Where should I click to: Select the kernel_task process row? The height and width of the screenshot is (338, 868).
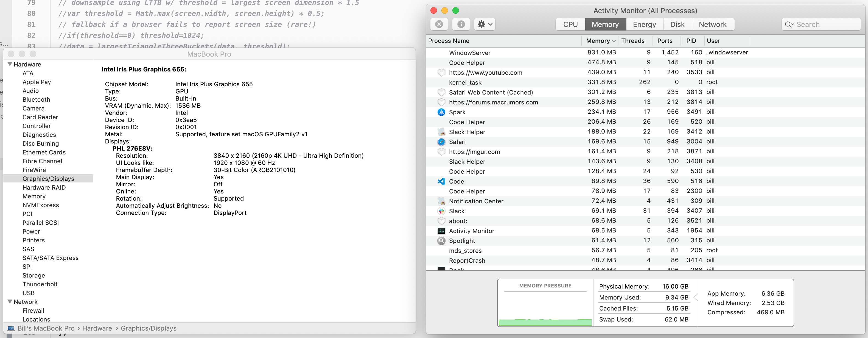point(465,82)
